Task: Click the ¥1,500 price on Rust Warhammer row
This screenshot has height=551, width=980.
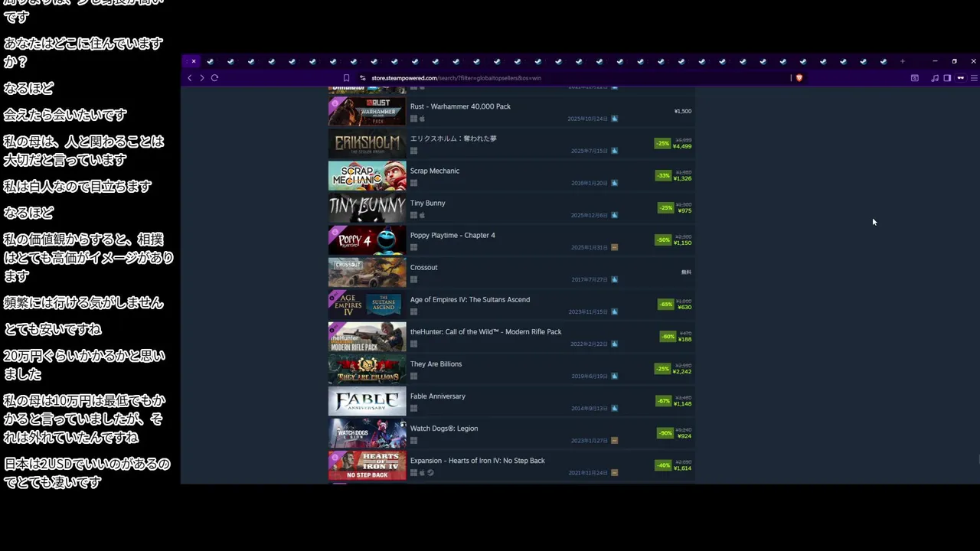Action: tap(682, 111)
